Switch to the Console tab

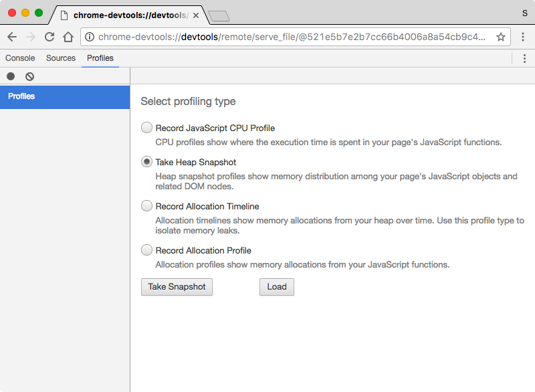click(20, 58)
